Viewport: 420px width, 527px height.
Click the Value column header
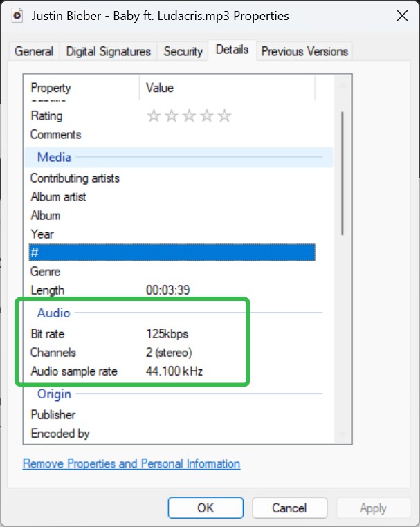coord(228,88)
